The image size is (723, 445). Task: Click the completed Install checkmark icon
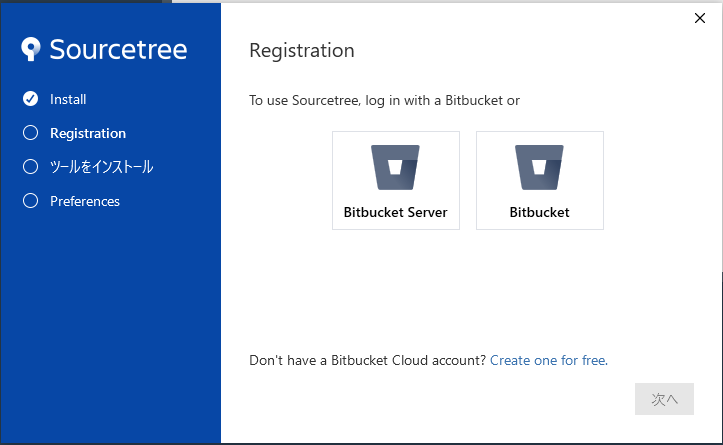(30, 98)
